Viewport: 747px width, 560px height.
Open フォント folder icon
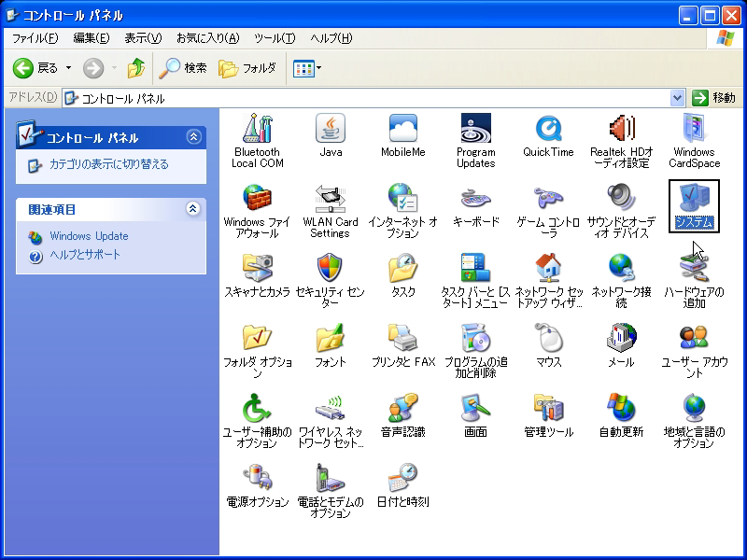click(331, 338)
